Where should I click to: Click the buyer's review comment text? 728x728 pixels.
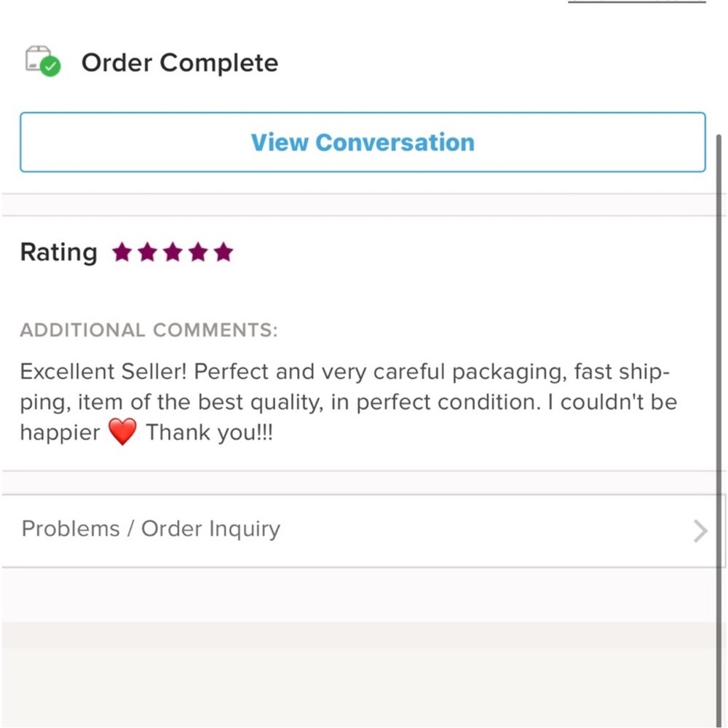(x=348, y=401)
